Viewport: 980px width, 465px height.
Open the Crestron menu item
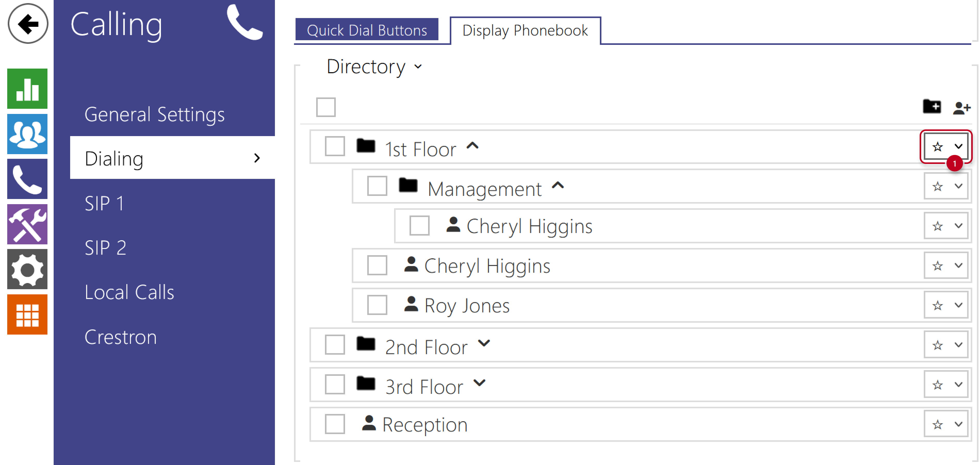[121, 337]
